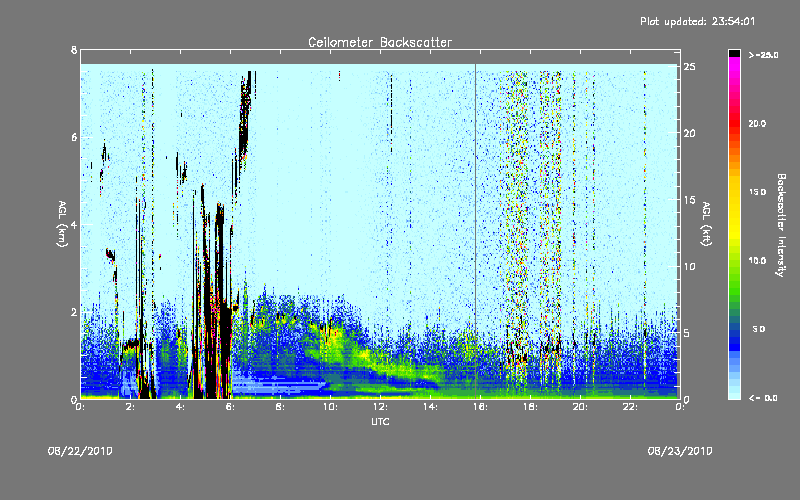Viewport: 800px width, 500px height.
Task: Click the black top of the colorbar
Action: coord(734,53)
